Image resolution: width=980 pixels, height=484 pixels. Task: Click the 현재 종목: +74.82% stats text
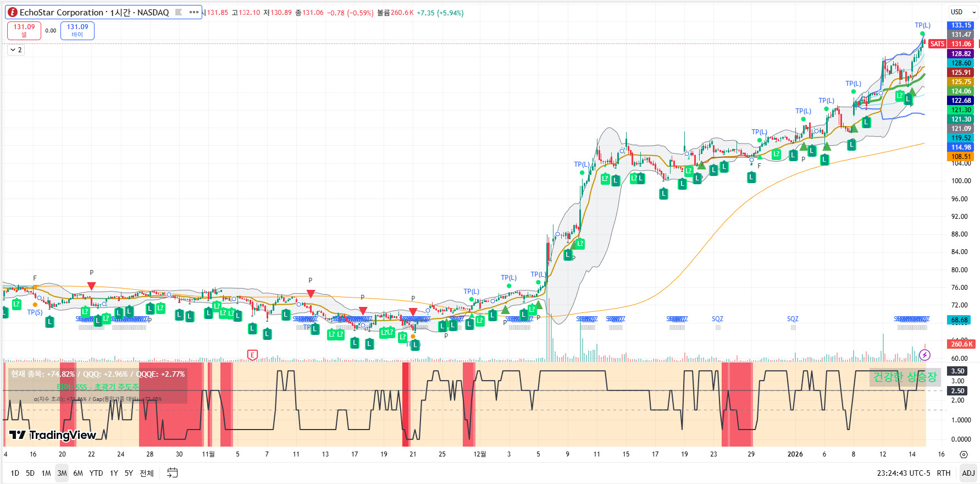(43, 374)
